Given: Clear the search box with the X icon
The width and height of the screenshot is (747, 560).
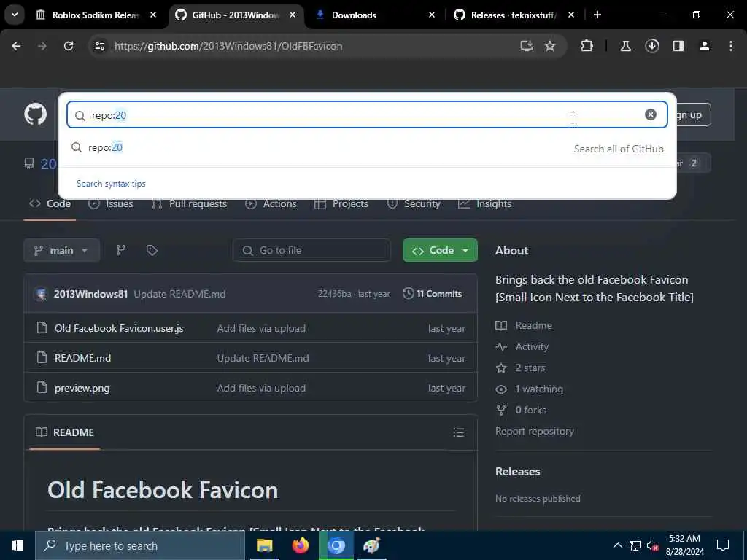Looking at the screenshot, I should 650,114.
